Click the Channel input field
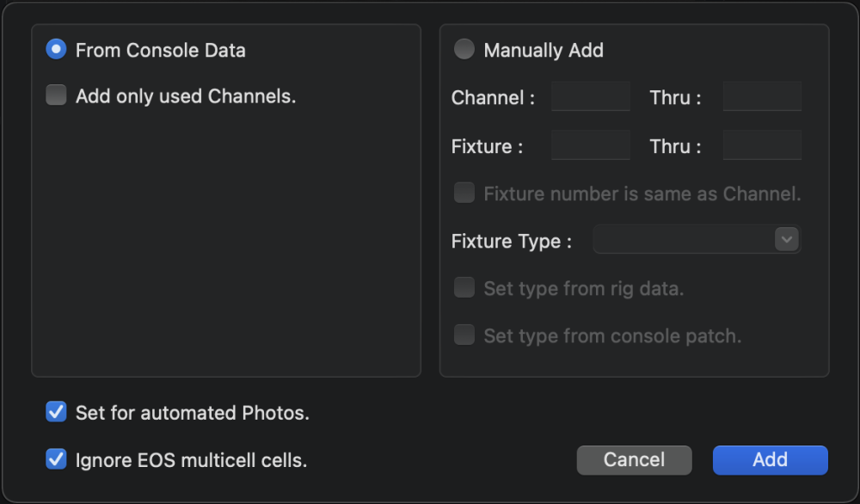 [x=590, y=96]
